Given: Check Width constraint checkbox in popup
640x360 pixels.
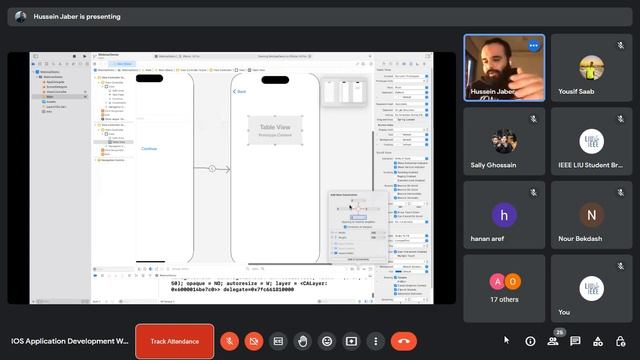Looking at the screenshot, I should (x=332, y=232).
